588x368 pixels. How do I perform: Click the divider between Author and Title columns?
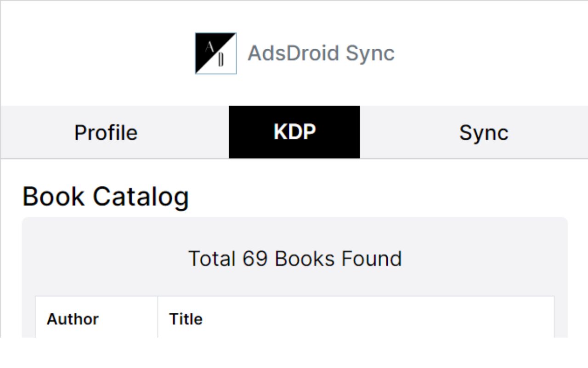coord(157,319)
